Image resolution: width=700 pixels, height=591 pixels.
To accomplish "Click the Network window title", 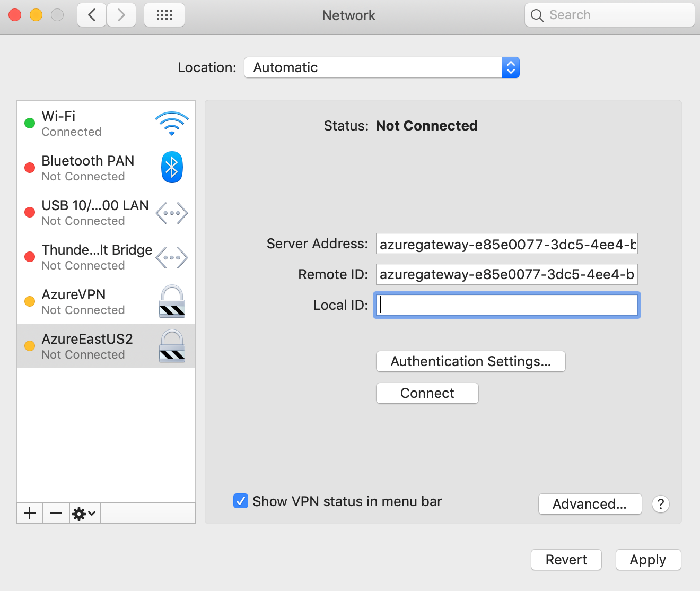I will (x=349, y=15).
